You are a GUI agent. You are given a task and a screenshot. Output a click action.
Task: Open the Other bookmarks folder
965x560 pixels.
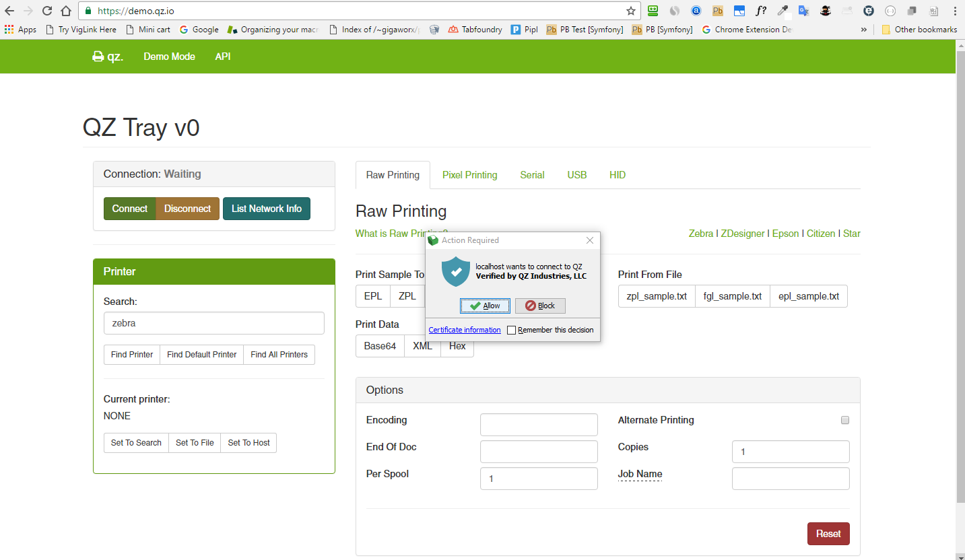(919, 30)
